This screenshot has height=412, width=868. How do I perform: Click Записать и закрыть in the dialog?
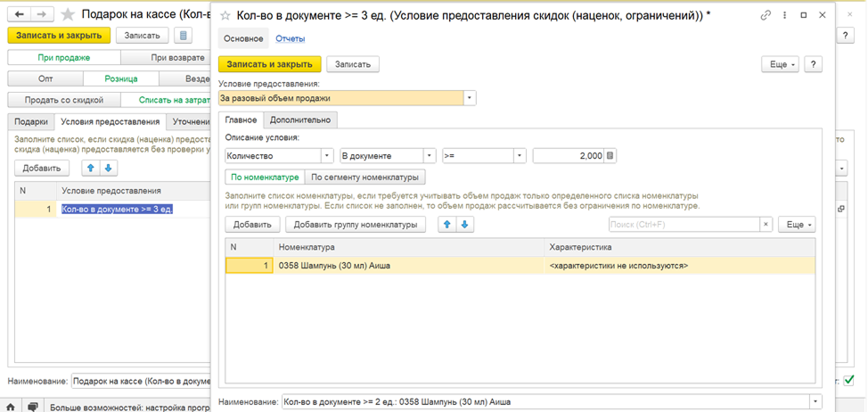point(270,64)
